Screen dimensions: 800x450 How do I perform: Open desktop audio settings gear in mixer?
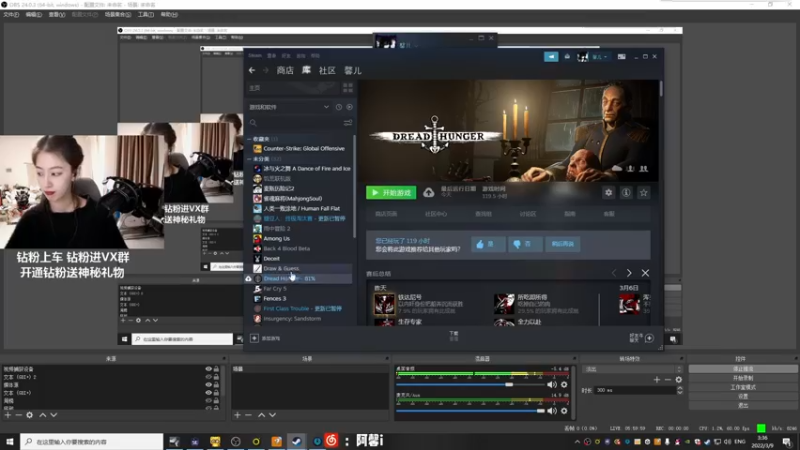(564, 385)
